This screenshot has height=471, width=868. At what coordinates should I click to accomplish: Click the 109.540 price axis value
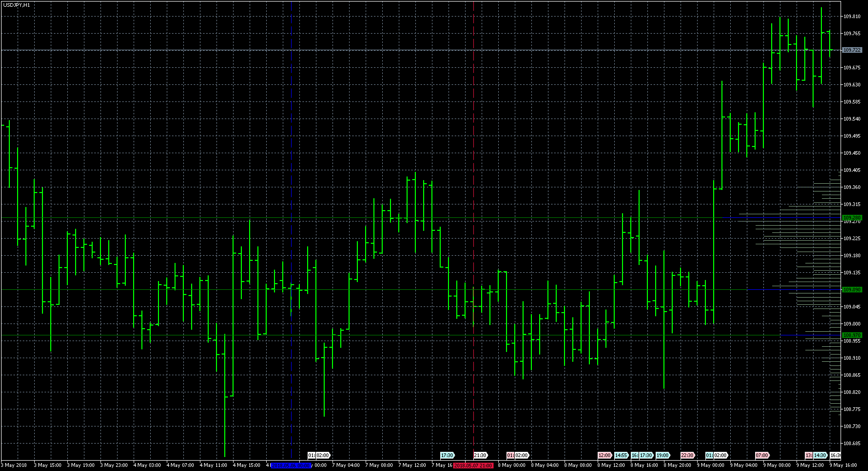852,119
